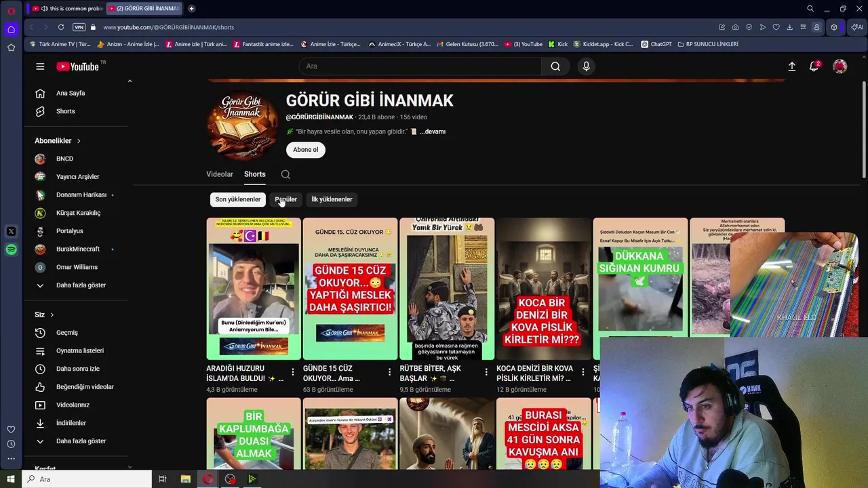Open the browser downloads icon
This screenshot has height=488, width=868.
click(790, 27)
